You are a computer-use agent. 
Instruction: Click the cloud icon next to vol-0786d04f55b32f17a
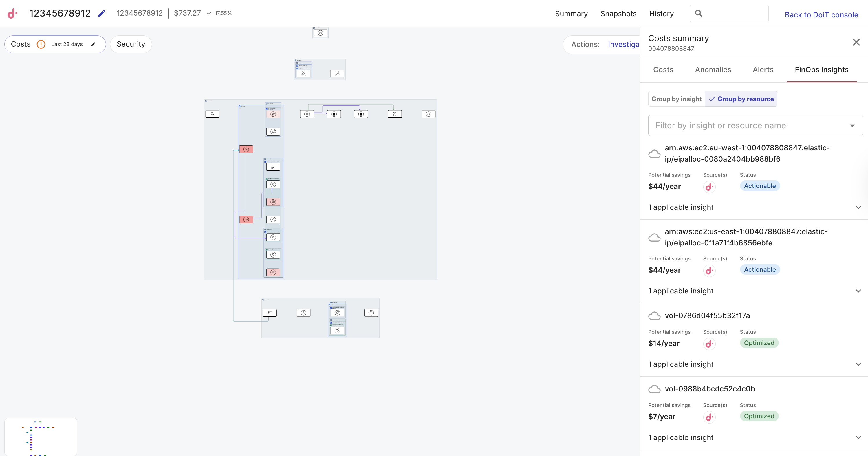[x=655, y=316]
